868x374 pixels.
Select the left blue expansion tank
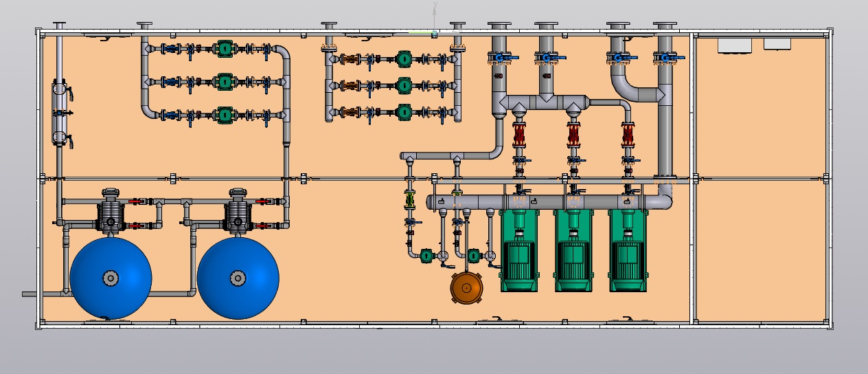pyautogui.click(x=110, y=278)
